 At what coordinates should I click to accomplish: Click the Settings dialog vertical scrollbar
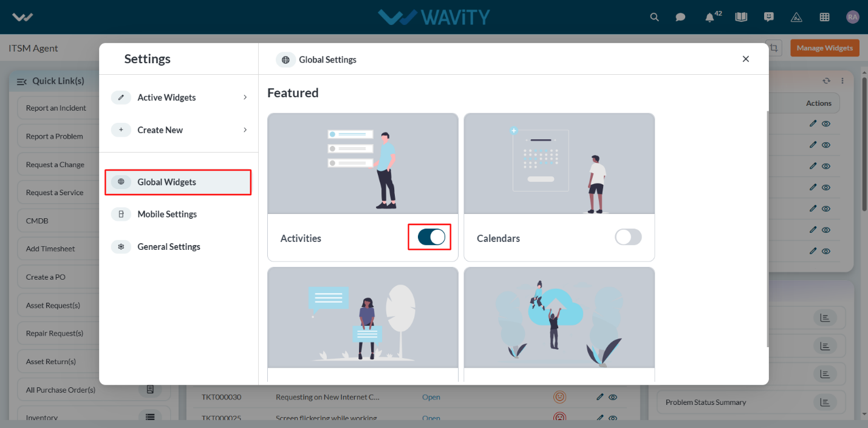tap(767, 230)
